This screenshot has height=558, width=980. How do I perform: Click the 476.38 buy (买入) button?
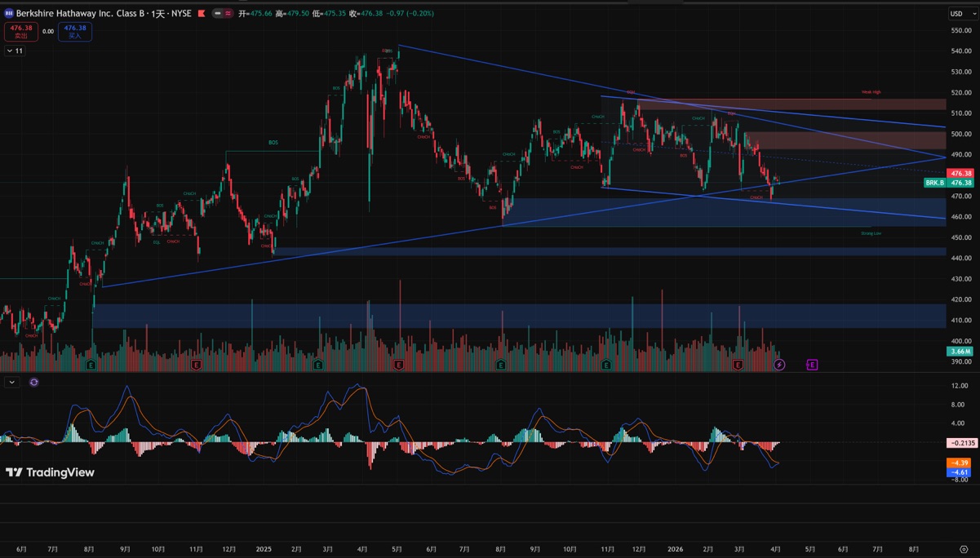click(75, 32)
